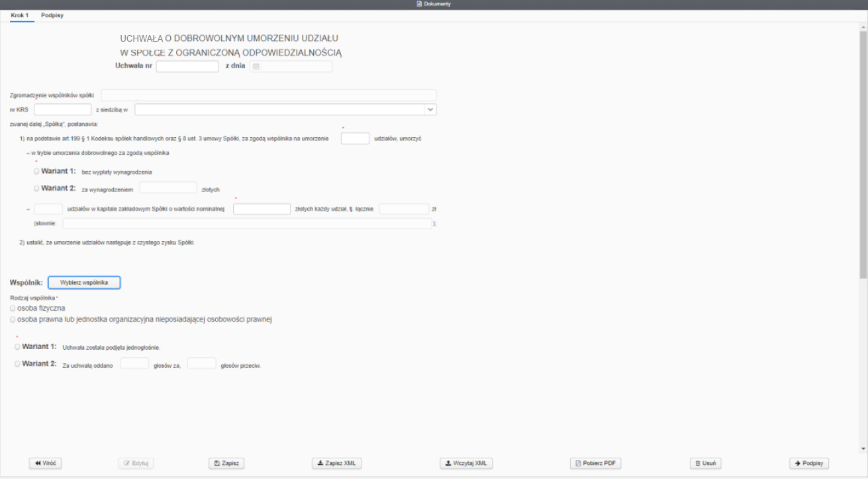Open the Krok 1 tab
This screenshot has height=479, width=868.
coord(20,15)
